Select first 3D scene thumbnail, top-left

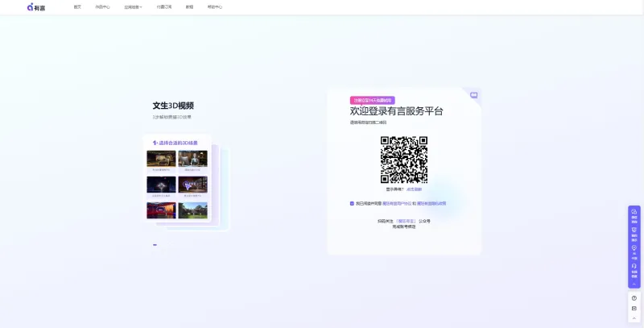pos(161,159)
